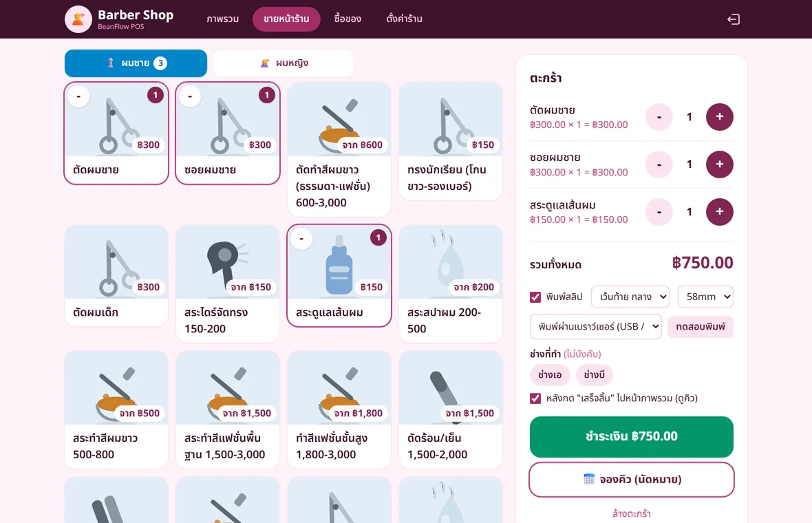
Task: Click the green ชำระเงิน ฿750.00 button
Action: [631, 436]
